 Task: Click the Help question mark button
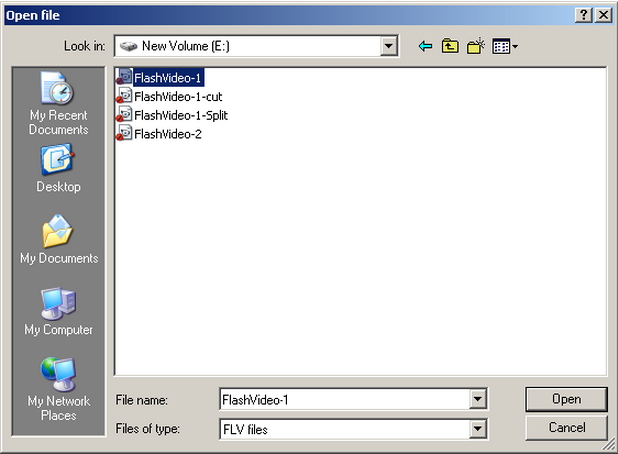pos(585,15)
